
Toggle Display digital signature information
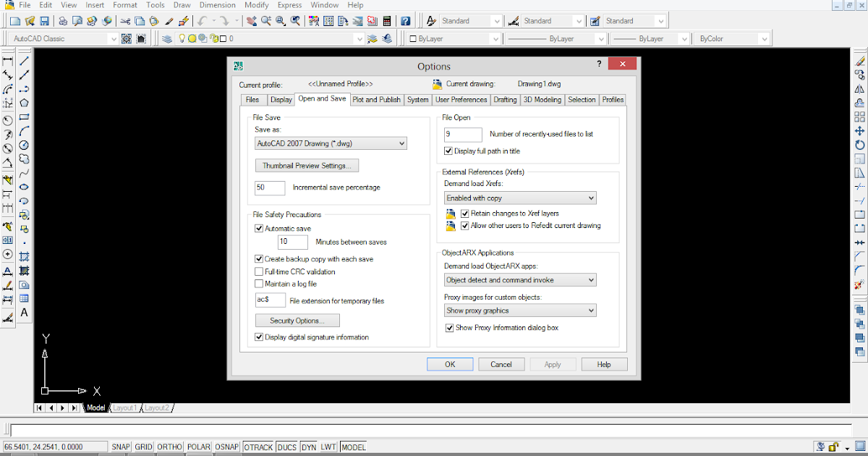coord(259,337)
